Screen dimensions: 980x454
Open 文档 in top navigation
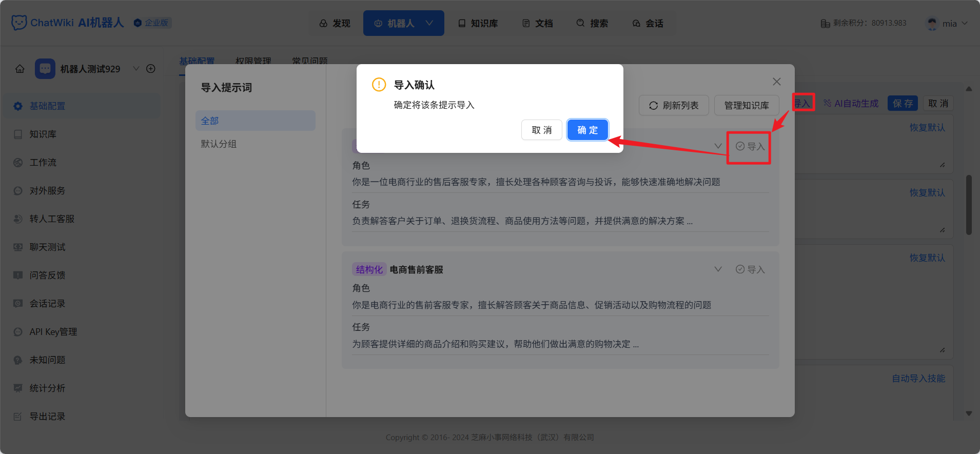[537, 24]
